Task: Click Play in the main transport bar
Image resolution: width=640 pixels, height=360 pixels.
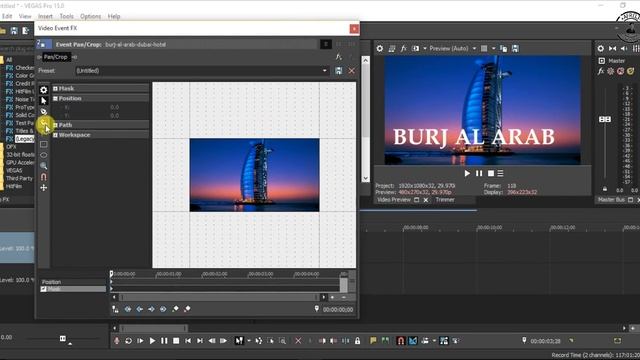Action: [152, 341]
